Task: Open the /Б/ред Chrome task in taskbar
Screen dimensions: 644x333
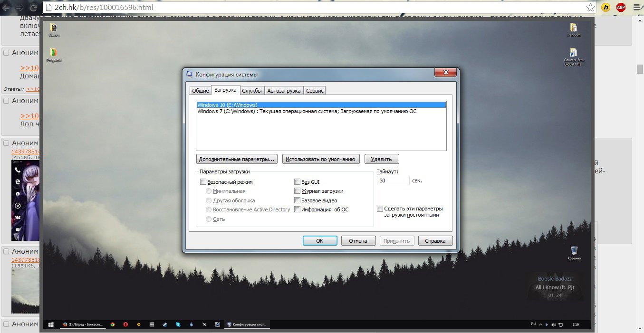Action: click(82, 325)
